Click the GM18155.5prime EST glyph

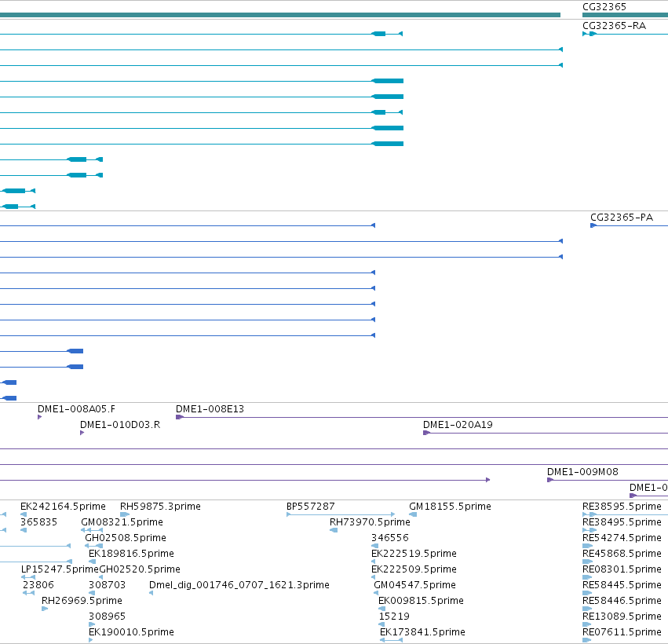413,514
